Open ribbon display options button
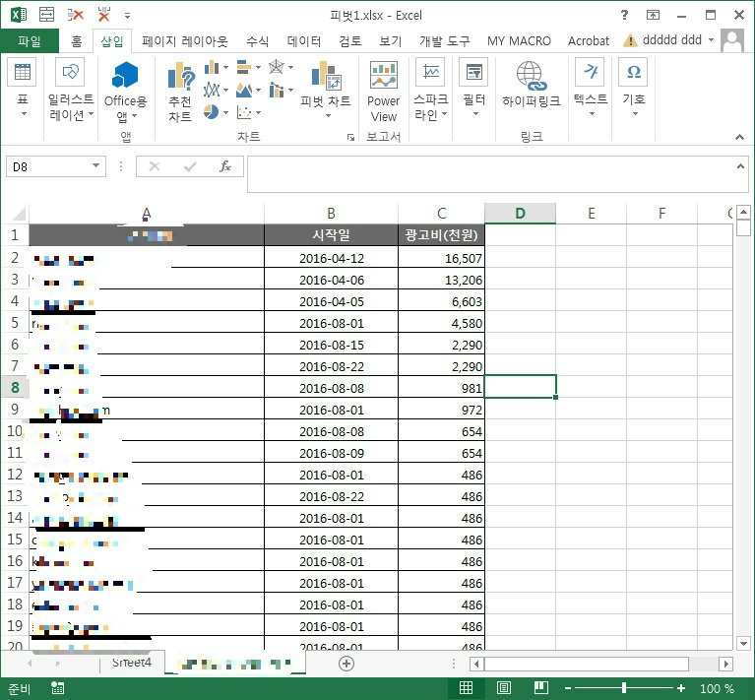The height and width of the screenshot is (700, 755). pyautogui.click(x=653, y=15)
